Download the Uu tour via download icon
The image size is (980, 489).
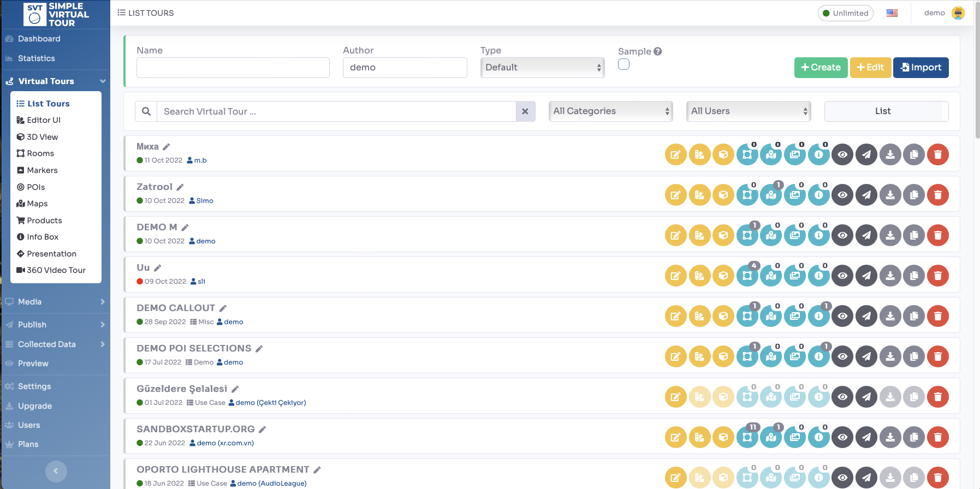pos(890,276)
